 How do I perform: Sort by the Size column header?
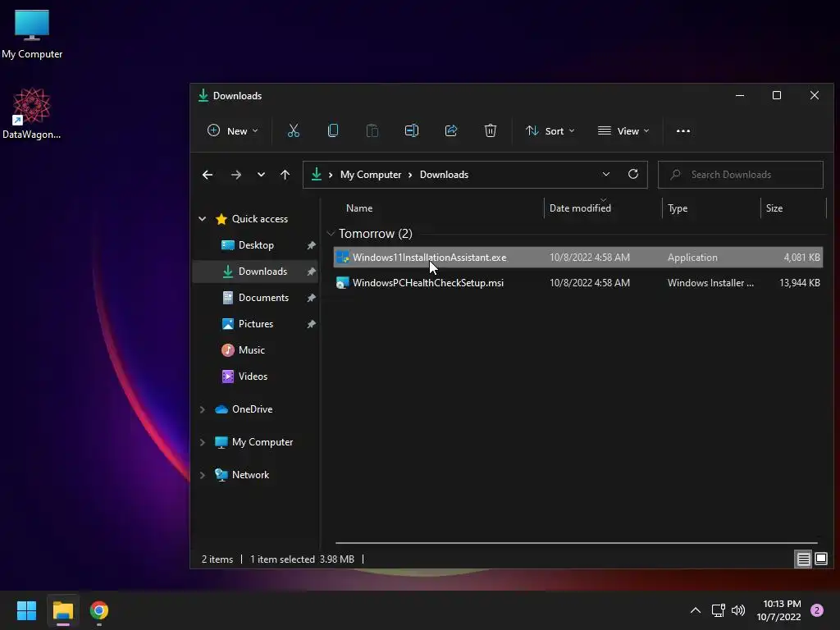point(774,208)
